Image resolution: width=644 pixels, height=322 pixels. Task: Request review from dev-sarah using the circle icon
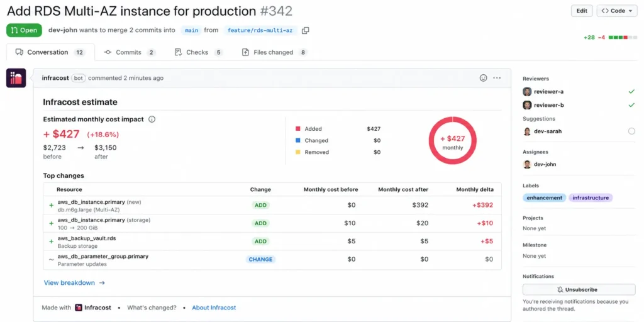click(x=631, y=131)
